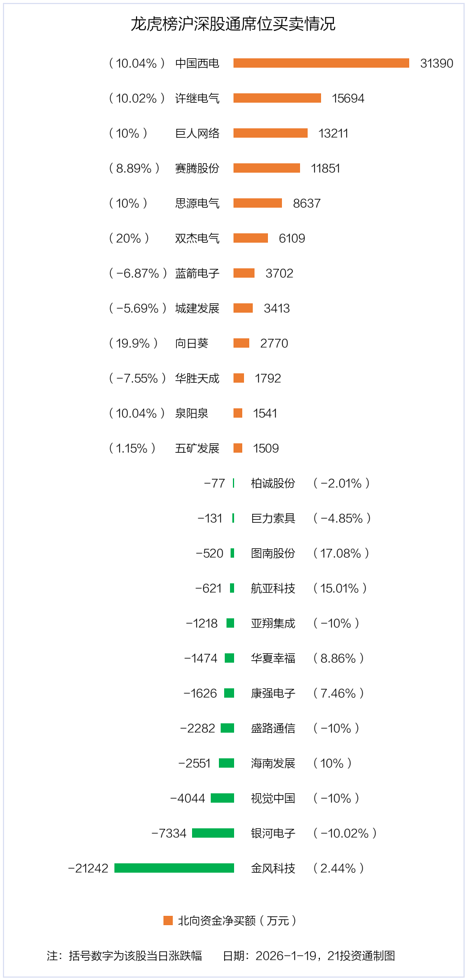Select the 赛腾股份 stock label
The width and height of the screenshot is (467, 980).
click(x=197, y=168)
